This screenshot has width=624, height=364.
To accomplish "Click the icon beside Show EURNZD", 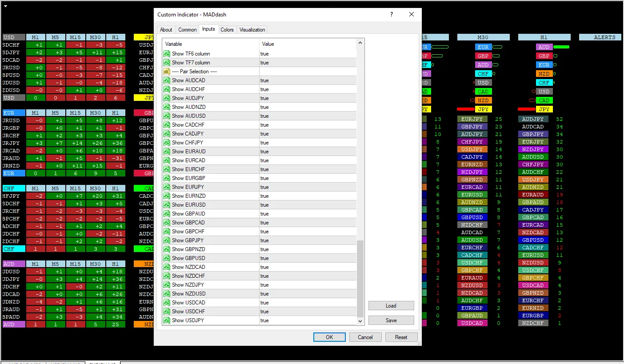I will (x=167, y=196).
